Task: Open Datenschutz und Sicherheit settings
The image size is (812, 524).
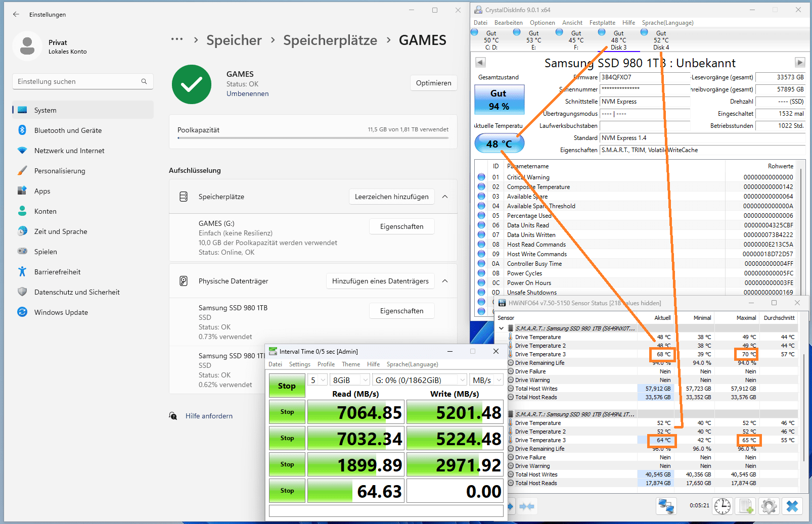Action: 83,292
